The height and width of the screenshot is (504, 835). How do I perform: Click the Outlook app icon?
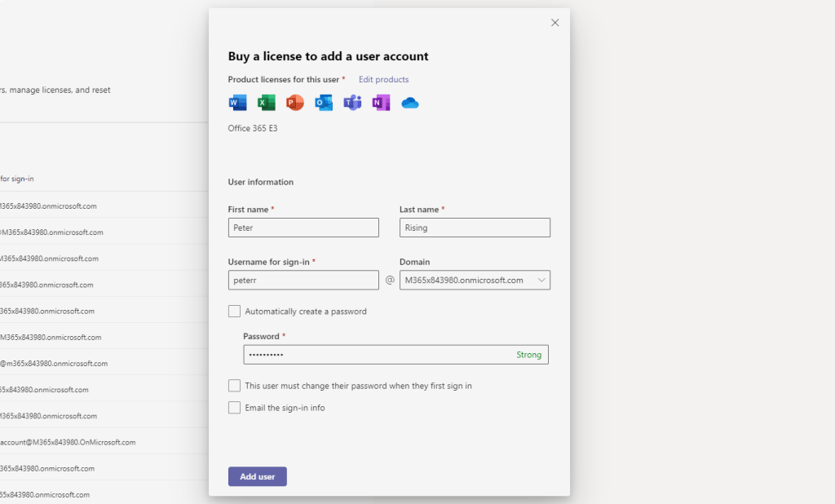coord(324,103)
